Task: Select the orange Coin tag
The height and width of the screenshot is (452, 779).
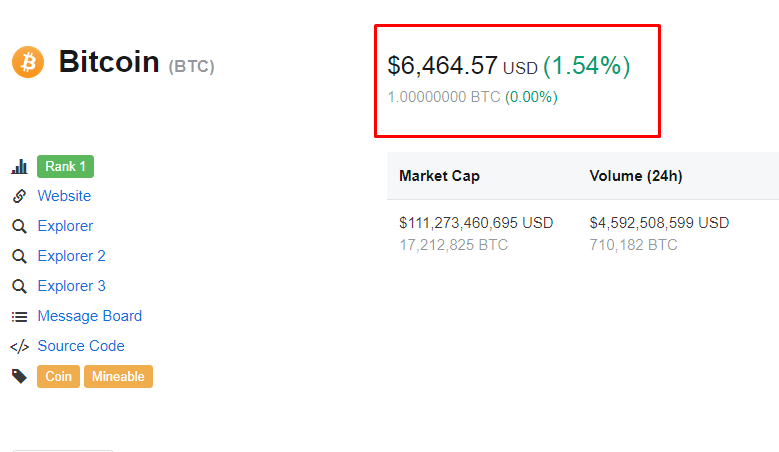Action: [x=58, y=377]
